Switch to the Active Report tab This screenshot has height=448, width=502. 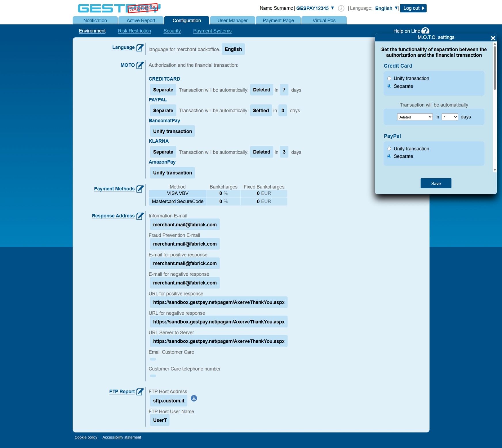tap(141, 20)
